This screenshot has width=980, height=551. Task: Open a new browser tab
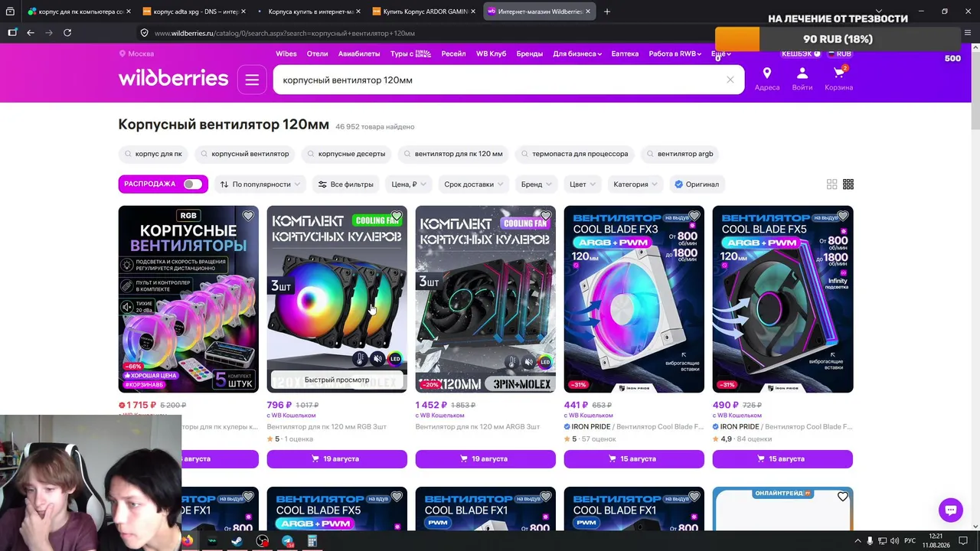point(607,11)
